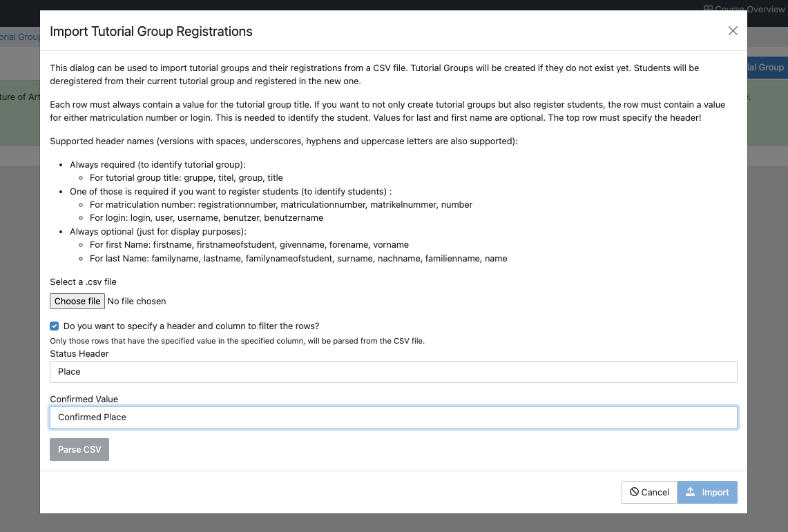Click the ban icon inside the Cancel button

tap(635, 492)
